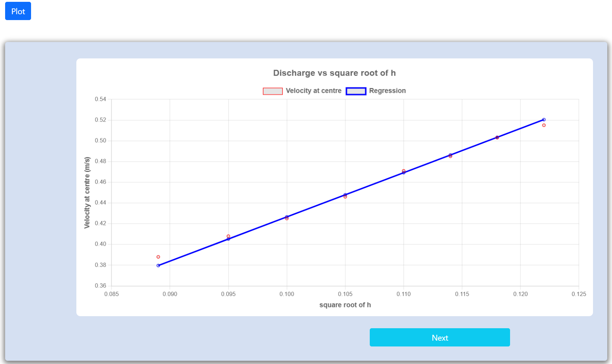
Task: Select the red data point near 0.089
Action: point(158,257)
